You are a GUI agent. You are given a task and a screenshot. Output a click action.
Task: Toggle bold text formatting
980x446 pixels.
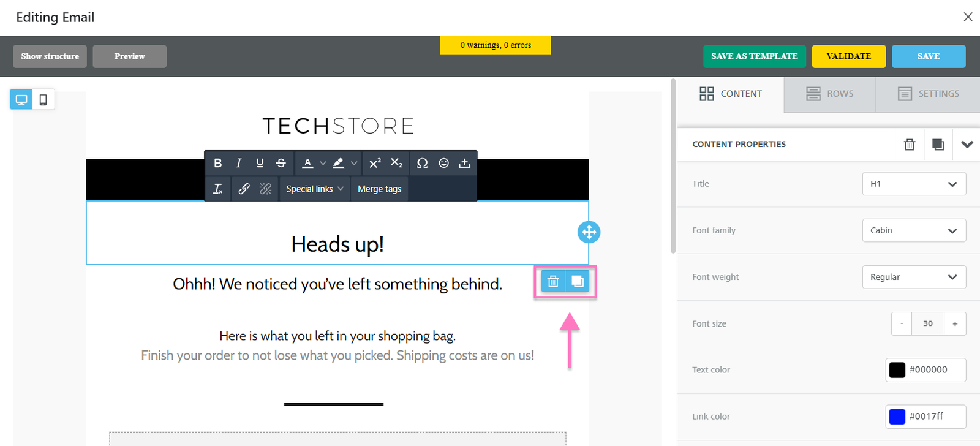217,163
